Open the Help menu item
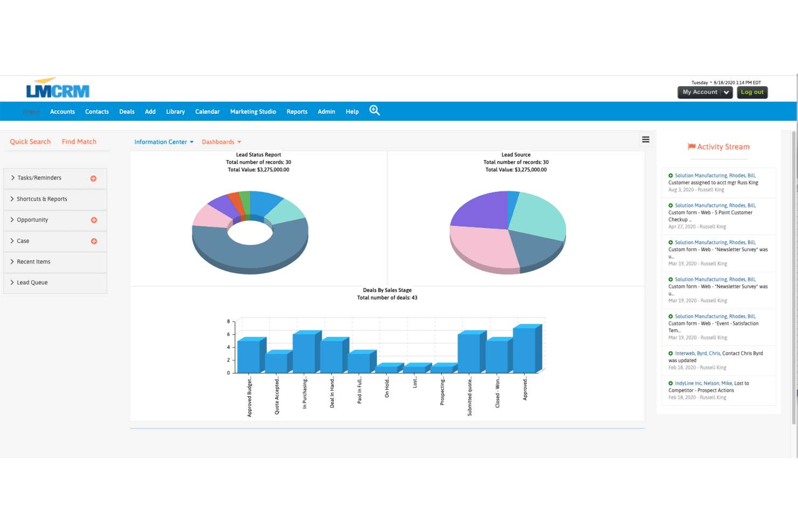798x532 pixels. click(352, 112)
